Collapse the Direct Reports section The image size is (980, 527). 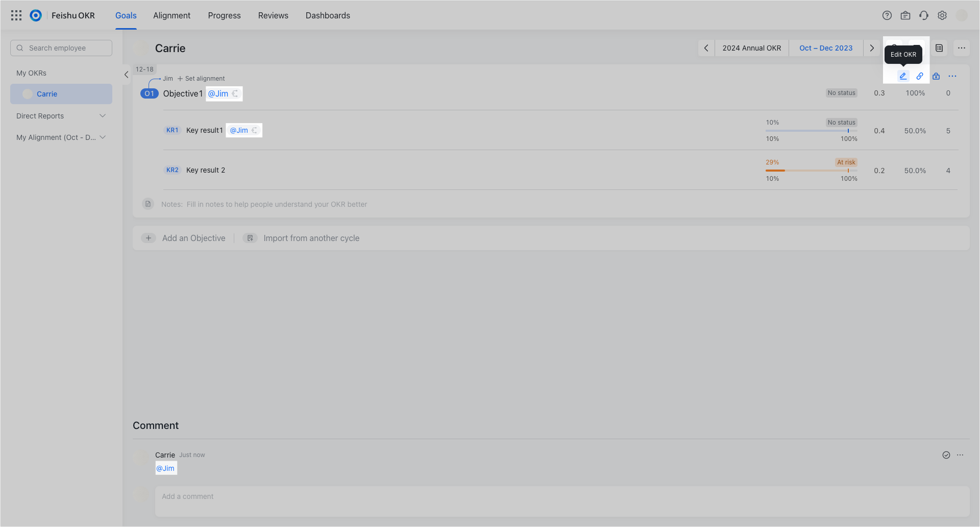pos(102,115)
